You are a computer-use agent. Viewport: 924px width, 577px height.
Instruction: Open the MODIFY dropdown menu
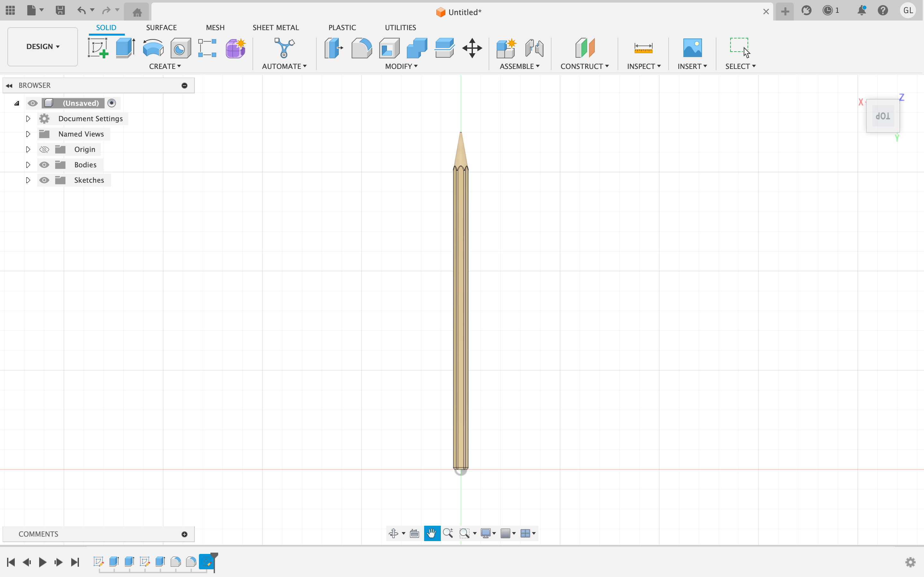(x=401, y=66)
